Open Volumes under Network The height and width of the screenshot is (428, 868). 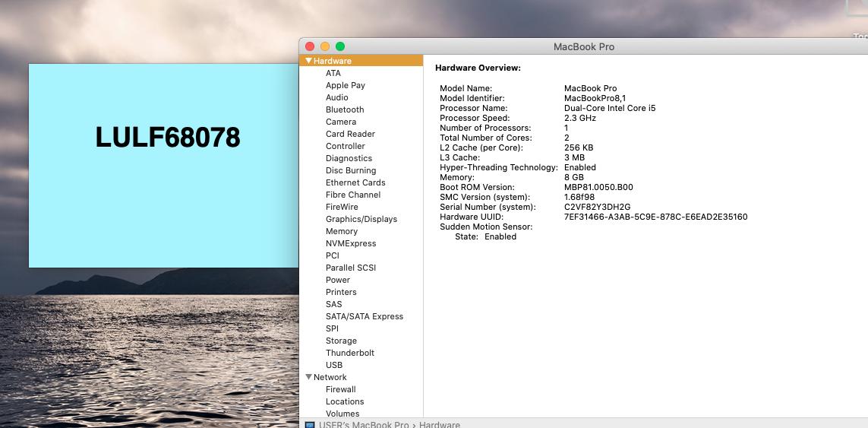342,414
